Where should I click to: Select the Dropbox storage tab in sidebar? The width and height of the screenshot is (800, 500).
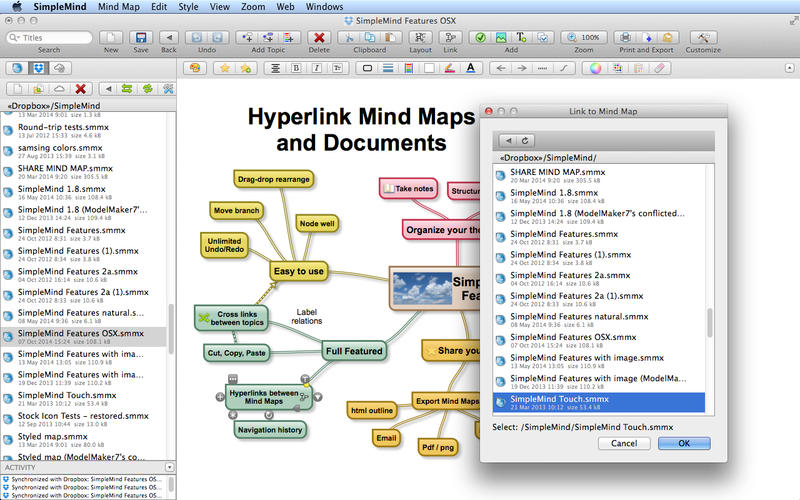38,68
